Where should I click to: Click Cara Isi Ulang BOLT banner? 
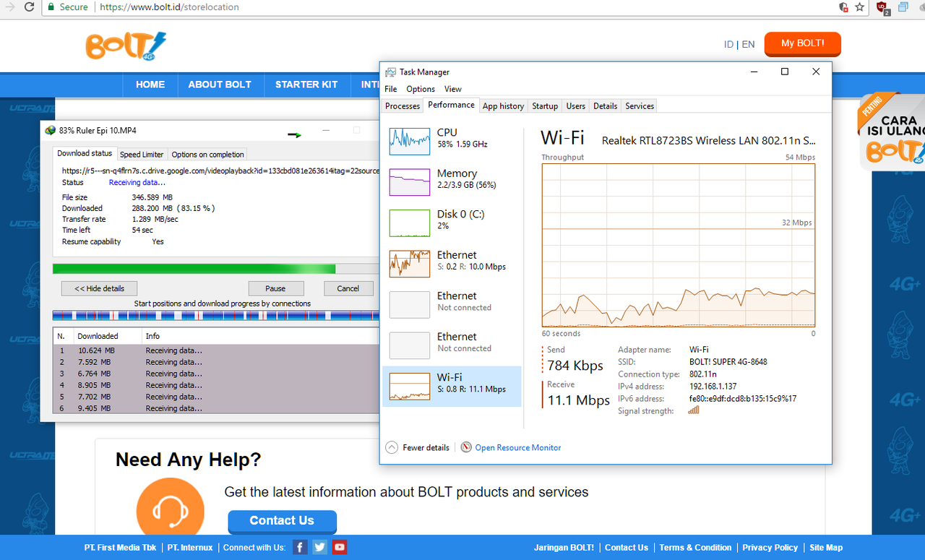coord(892,132)
